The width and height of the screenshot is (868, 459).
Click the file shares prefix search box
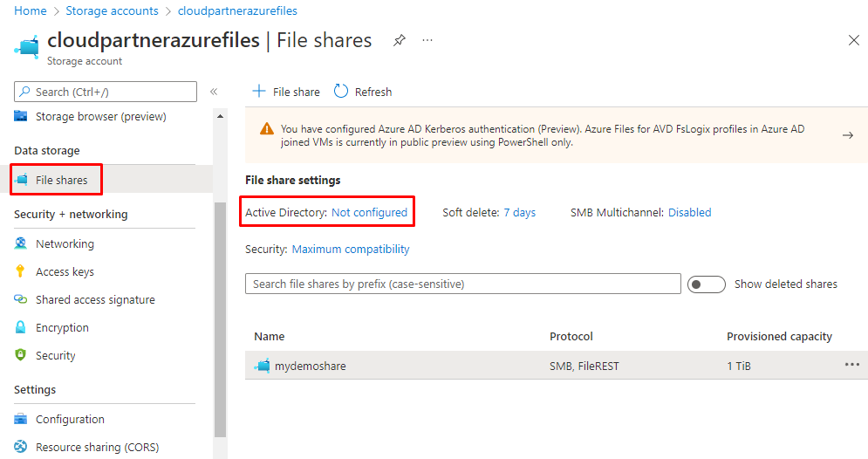pyautogui.click(x=462, y=284)
